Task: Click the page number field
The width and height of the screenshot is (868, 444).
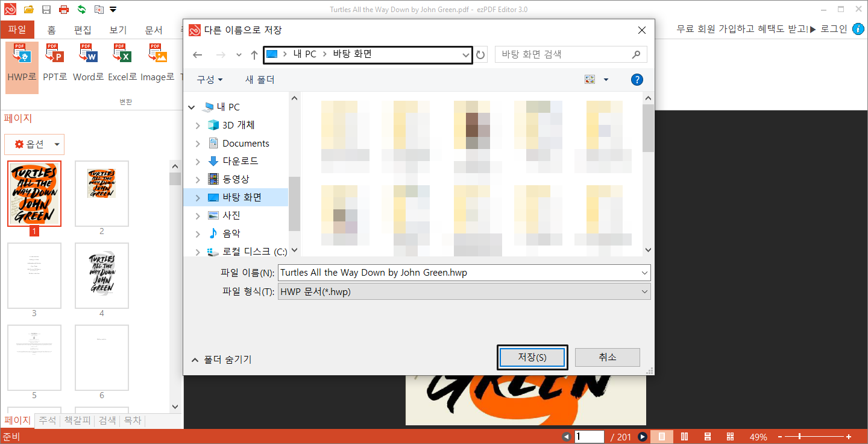Action: point(589,437)
